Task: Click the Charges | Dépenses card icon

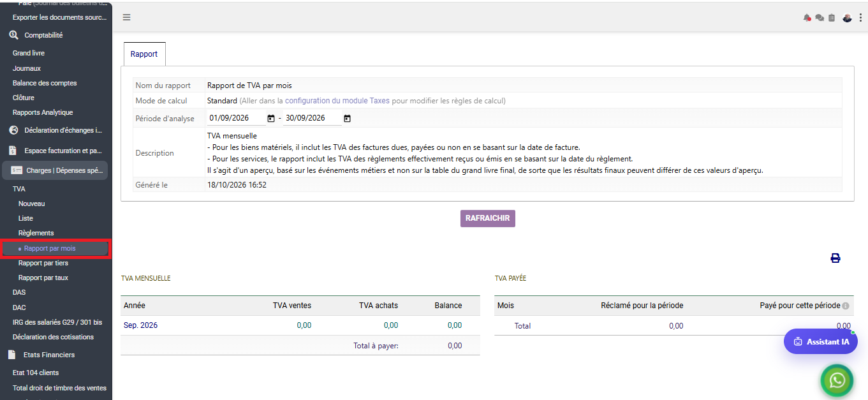Action: (17, 170)
